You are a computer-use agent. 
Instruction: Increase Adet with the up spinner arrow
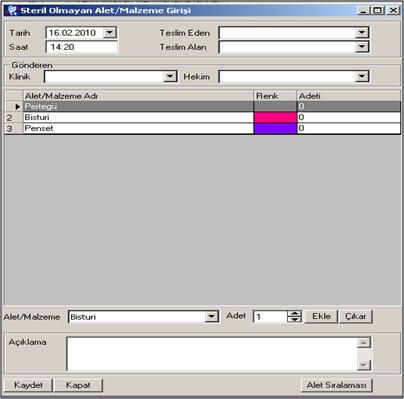point(294,314)
